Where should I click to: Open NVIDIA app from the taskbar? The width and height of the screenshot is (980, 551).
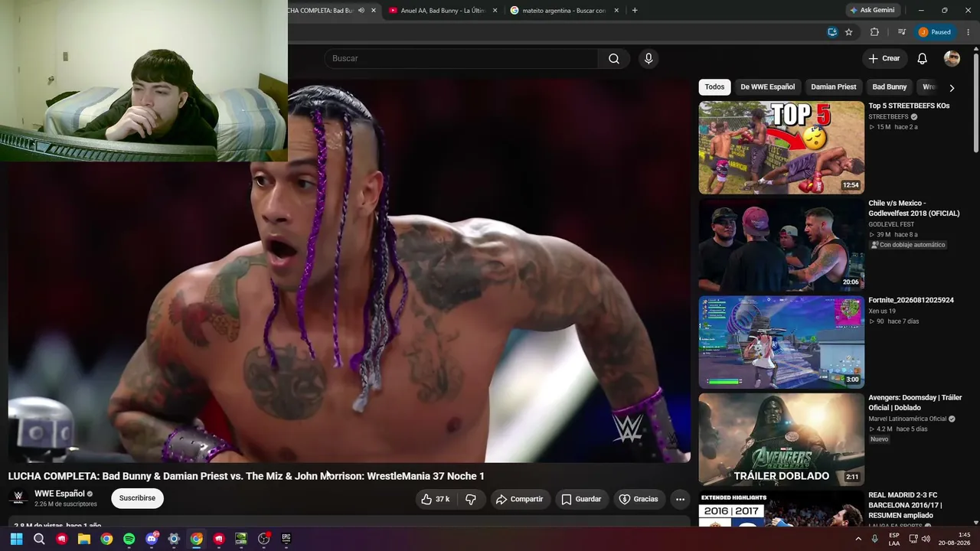tap(241, 539)
